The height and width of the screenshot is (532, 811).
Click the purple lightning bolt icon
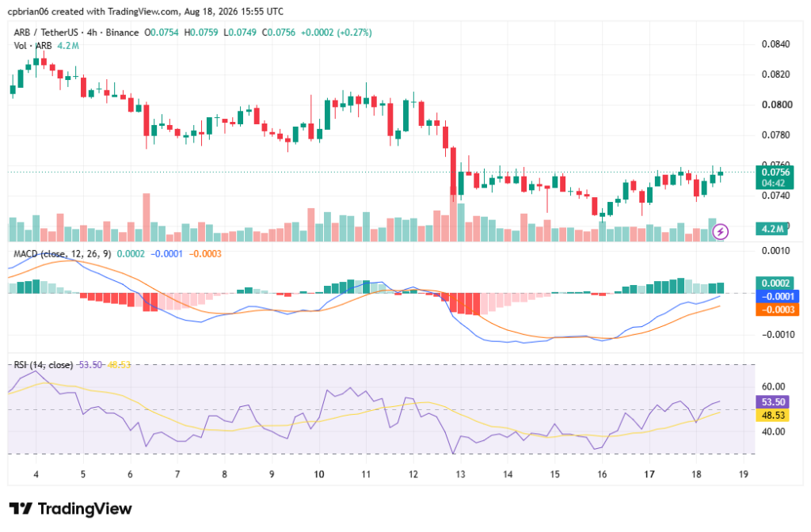(720, 232)
